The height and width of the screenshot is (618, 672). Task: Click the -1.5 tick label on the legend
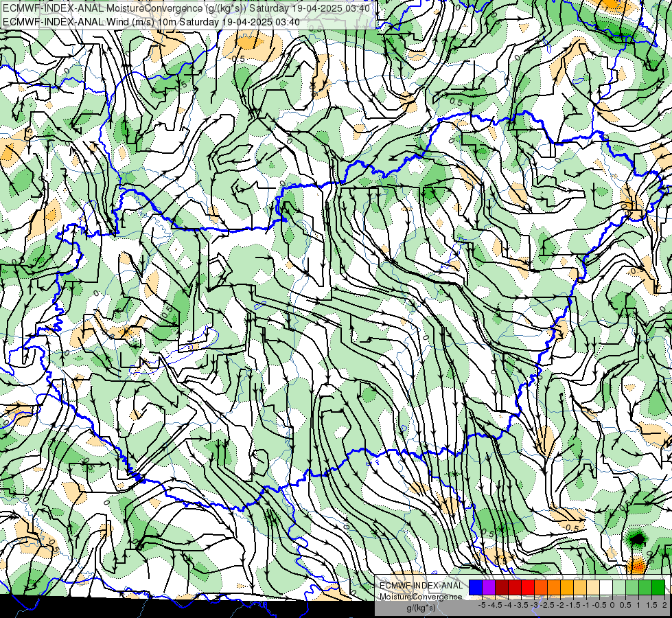point(573,605)
